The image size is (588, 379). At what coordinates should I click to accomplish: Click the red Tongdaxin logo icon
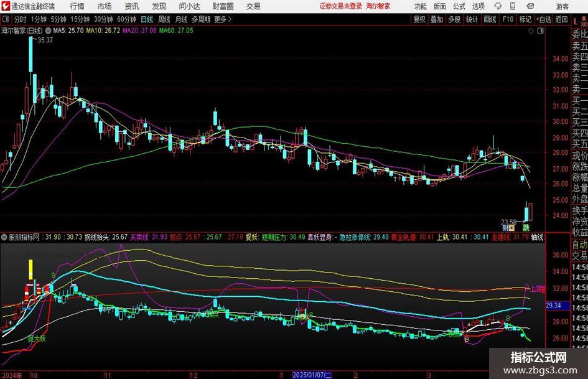6,6
